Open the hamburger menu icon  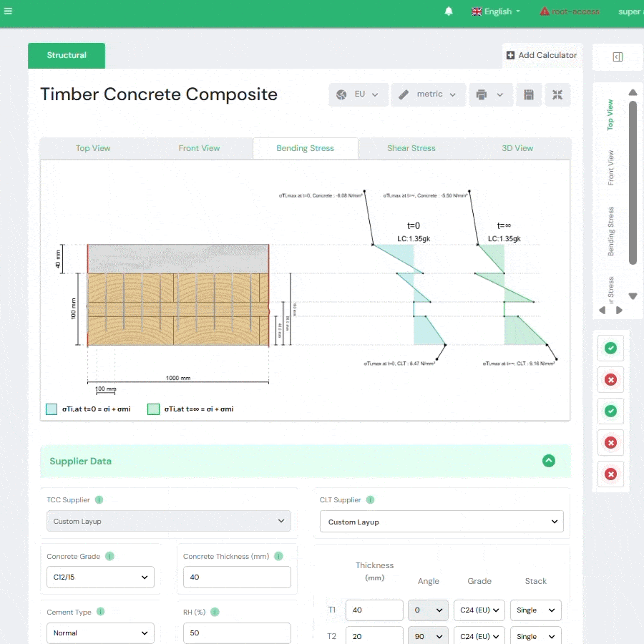[x=8, y=11]
